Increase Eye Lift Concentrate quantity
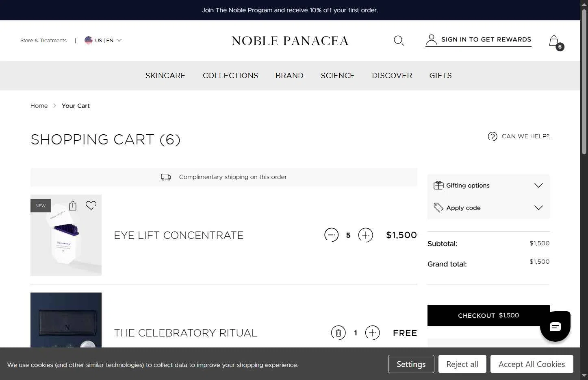This screenshot has height=380, width=588. [365, 235]
